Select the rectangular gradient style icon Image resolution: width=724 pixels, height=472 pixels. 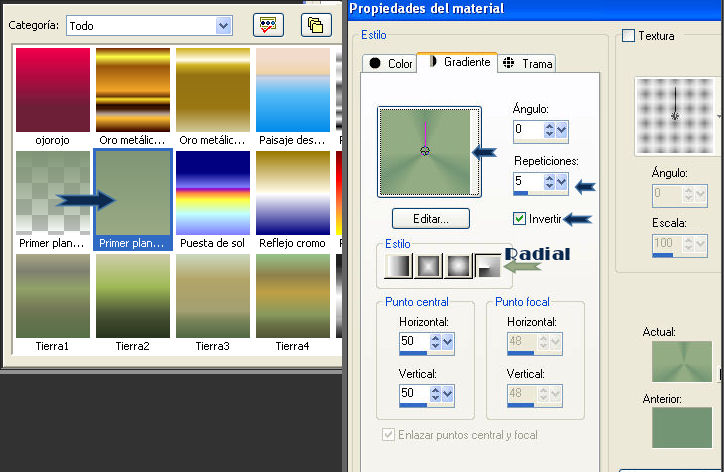point(428,266)
